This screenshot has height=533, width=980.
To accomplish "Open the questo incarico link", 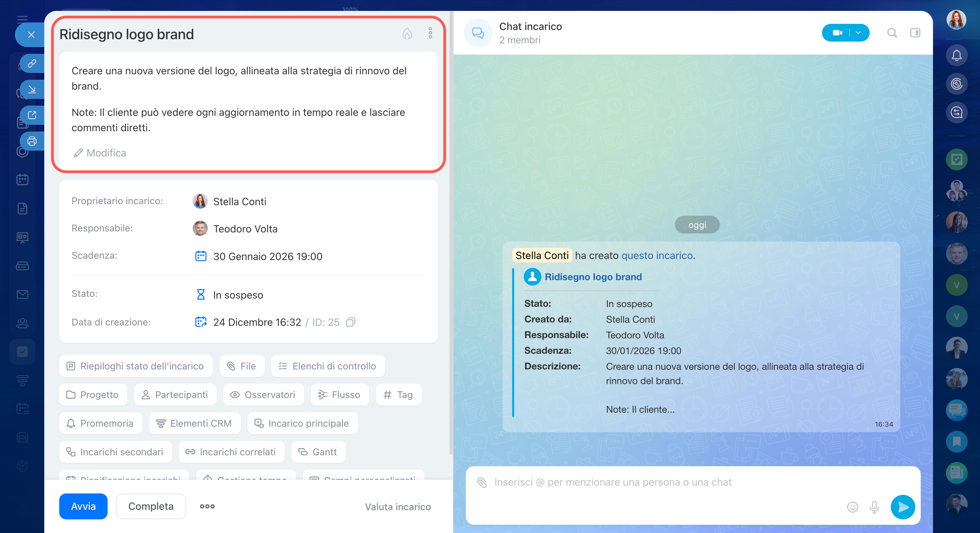I will pos(657,256).
